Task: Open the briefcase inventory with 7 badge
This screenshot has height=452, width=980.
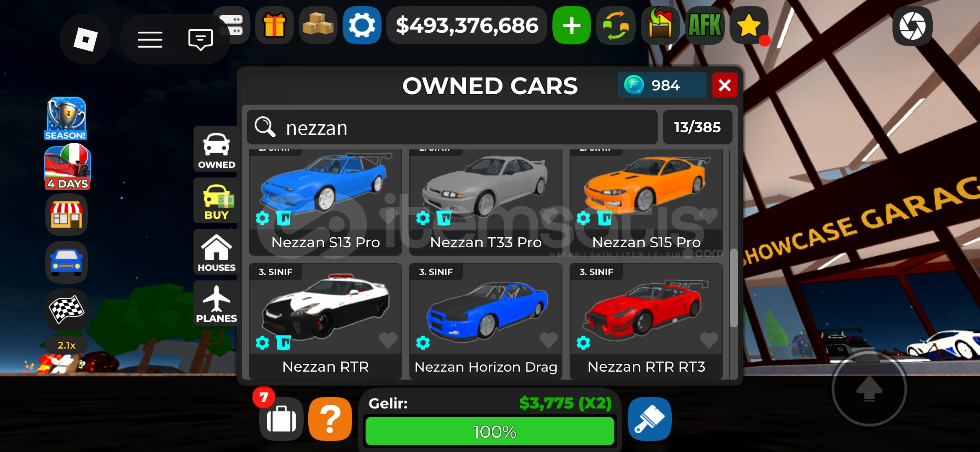Action: click(x=281, y=419)
